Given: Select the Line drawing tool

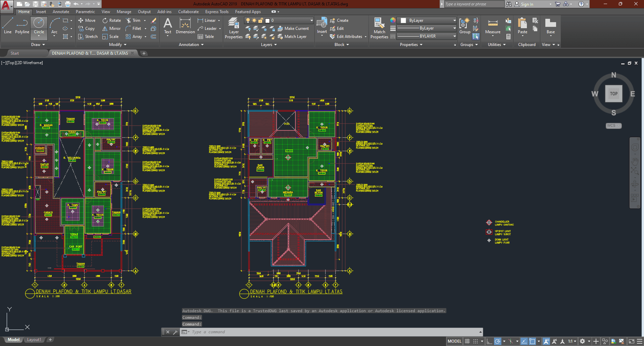Looking at the screenshot, I should point(8,26).
